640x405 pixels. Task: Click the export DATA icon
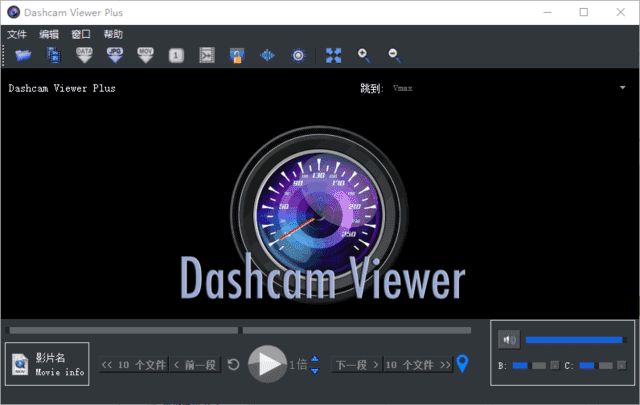point(86,55)
